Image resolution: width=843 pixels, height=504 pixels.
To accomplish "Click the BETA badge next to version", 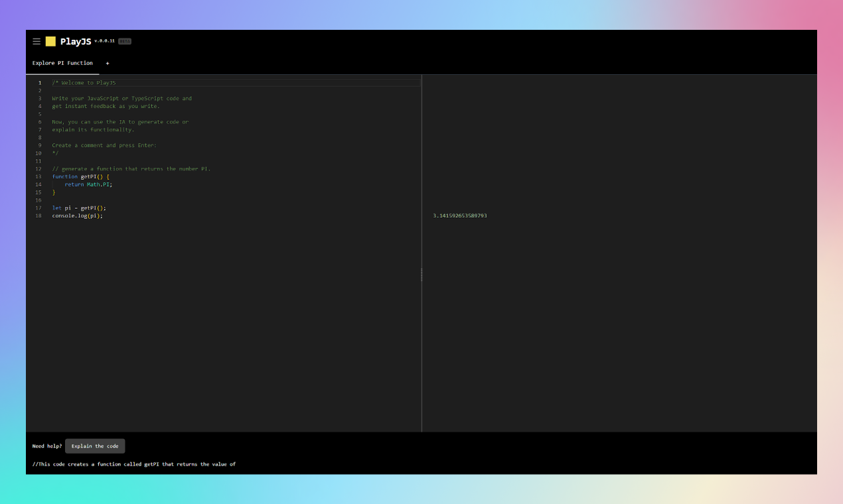I will tap(125, 40).
